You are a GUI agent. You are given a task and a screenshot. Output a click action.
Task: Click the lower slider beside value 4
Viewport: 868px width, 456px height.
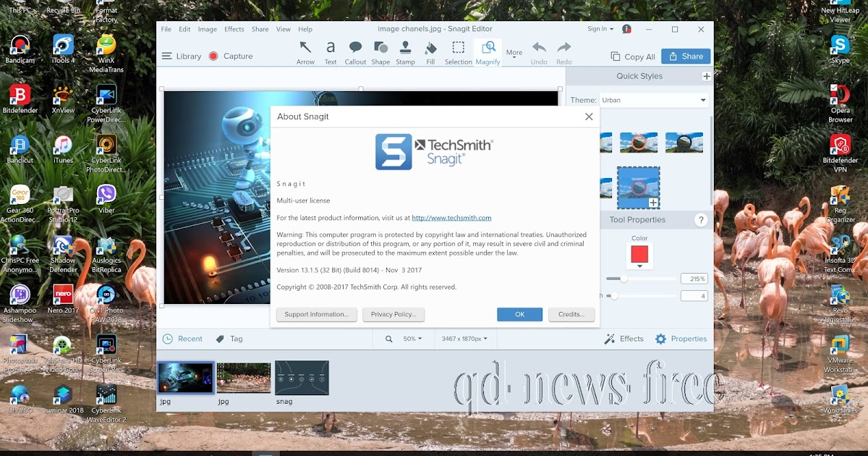(x=641, y=295)
